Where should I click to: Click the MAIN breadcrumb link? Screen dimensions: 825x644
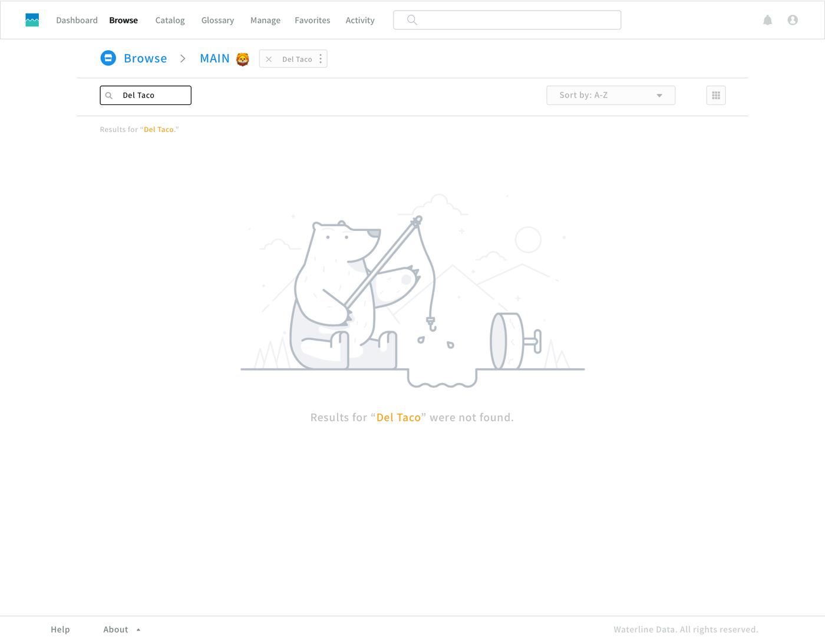(214, 58)
